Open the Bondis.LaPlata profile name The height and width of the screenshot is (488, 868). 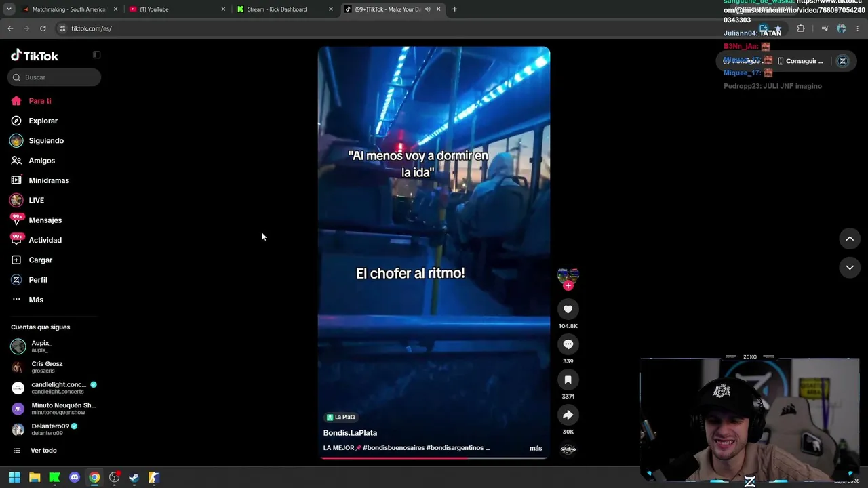[350, 433]
